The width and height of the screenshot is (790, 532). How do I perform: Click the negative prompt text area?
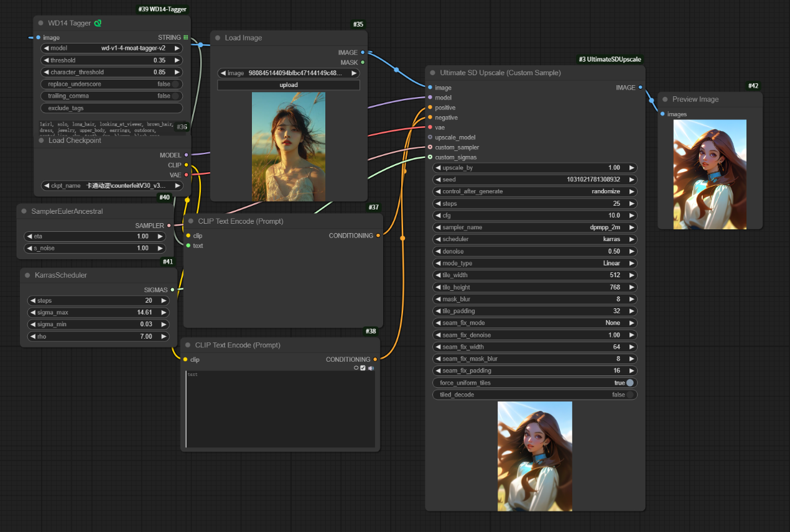pyautogui.click(x=280, y=409)
